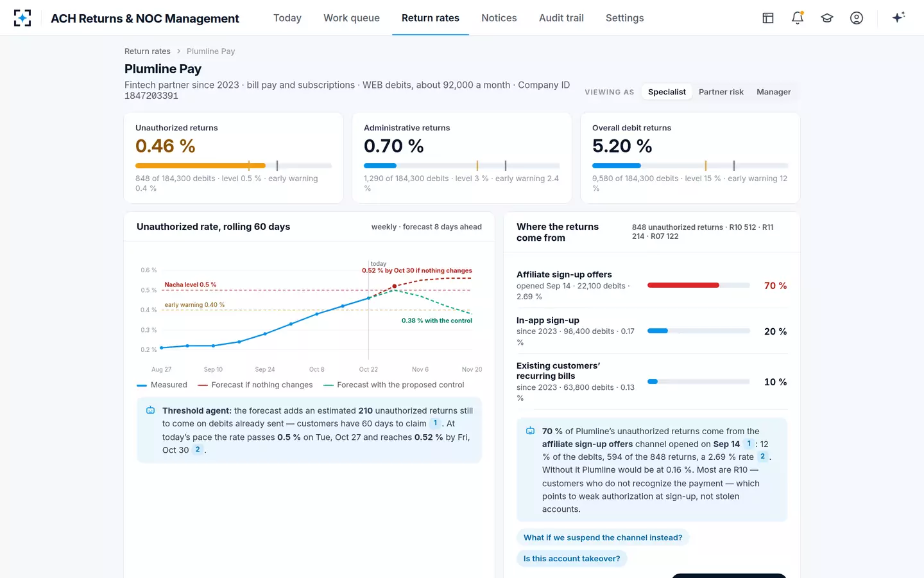Image resolution: width=924 pixels, height=578 pixels.
Task: Select the Return rates tab
Action: 431,18
